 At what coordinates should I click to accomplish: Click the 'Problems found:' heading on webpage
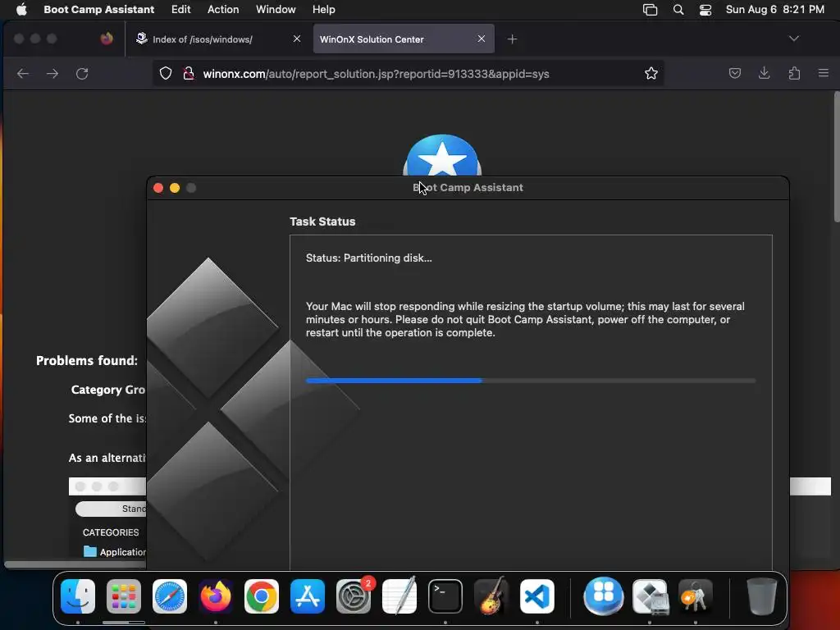87,361
